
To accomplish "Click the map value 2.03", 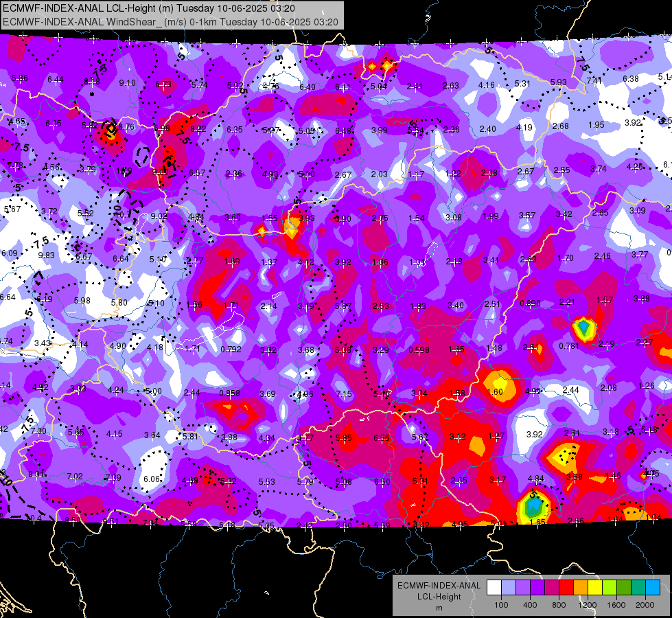I will (x=380, y=174).
